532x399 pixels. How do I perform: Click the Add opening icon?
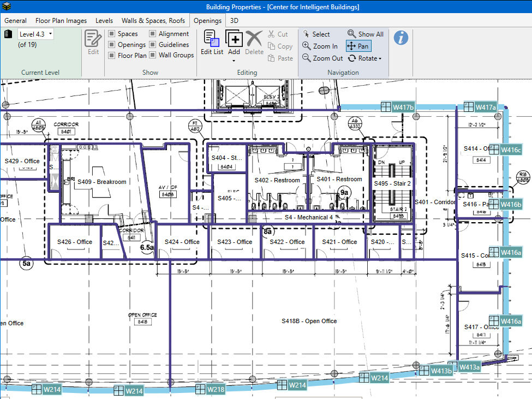tap(234, 39)
